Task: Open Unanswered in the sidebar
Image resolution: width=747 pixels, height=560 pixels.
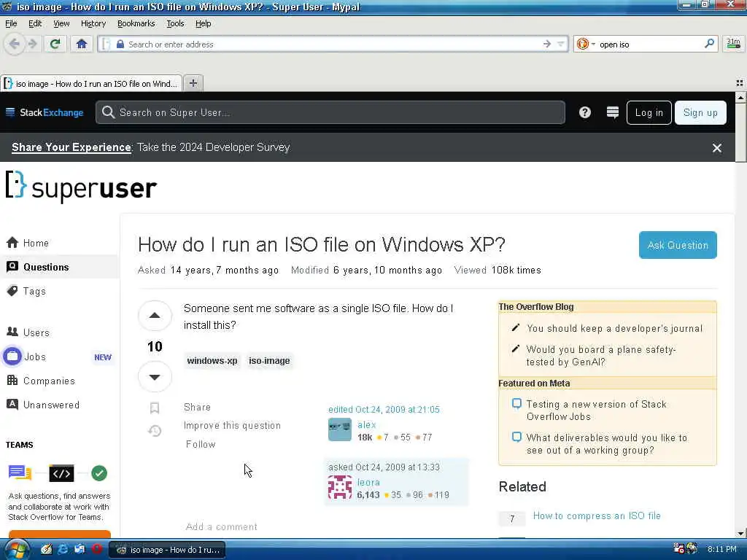Action: pos(51,405)
